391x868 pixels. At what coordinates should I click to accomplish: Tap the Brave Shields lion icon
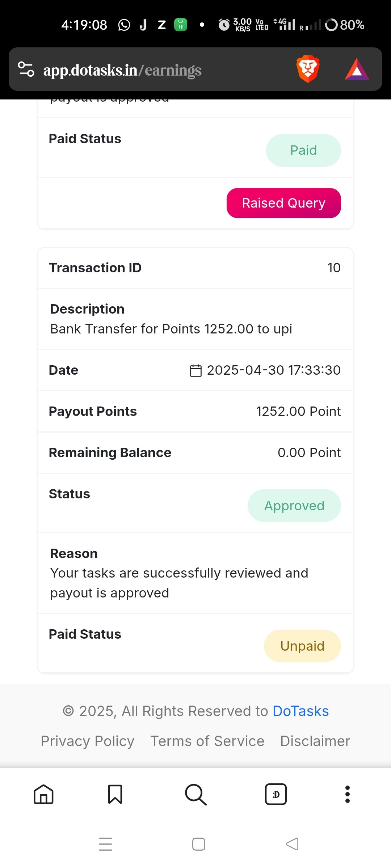coord(308,69)
